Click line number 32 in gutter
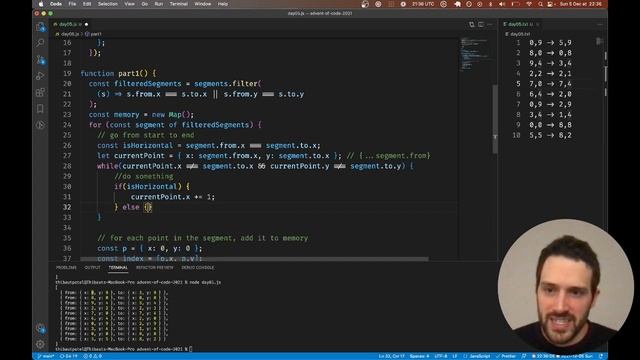The image size is (640, 360). 67,207
